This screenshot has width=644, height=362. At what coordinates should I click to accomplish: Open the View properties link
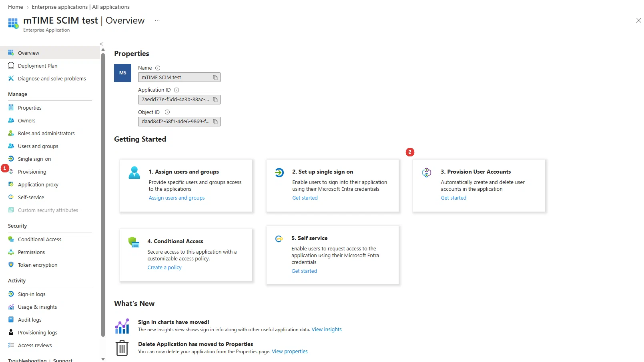coord(290,352)
